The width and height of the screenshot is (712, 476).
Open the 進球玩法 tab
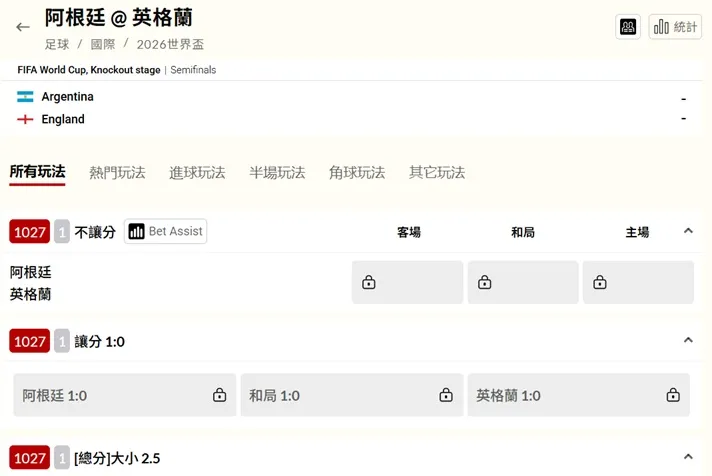(x=197, y=173)
